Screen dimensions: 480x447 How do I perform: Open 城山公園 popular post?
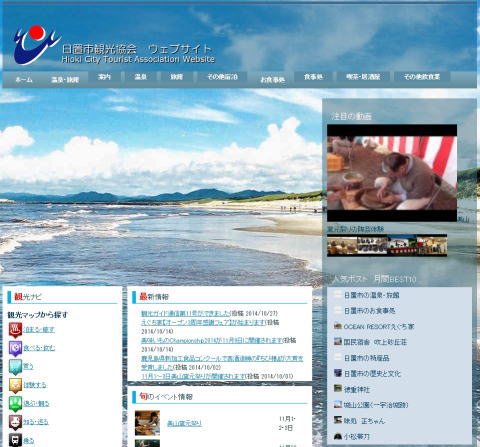tap(376, 405)
